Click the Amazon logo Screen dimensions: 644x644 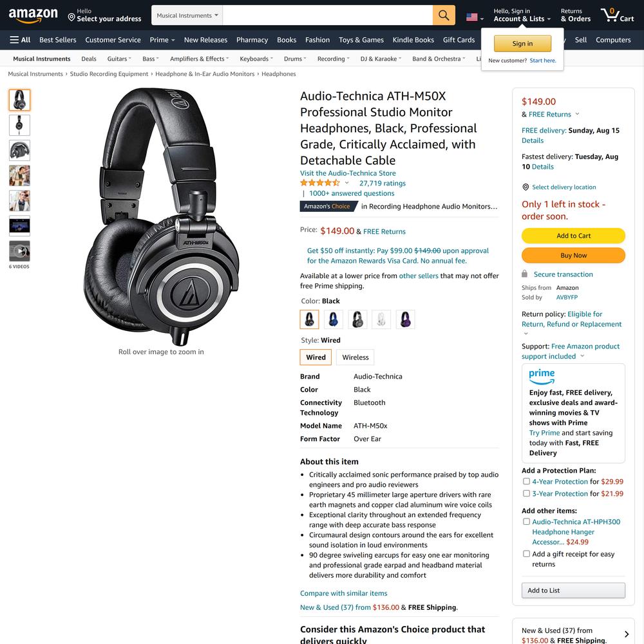coord(33,15)
